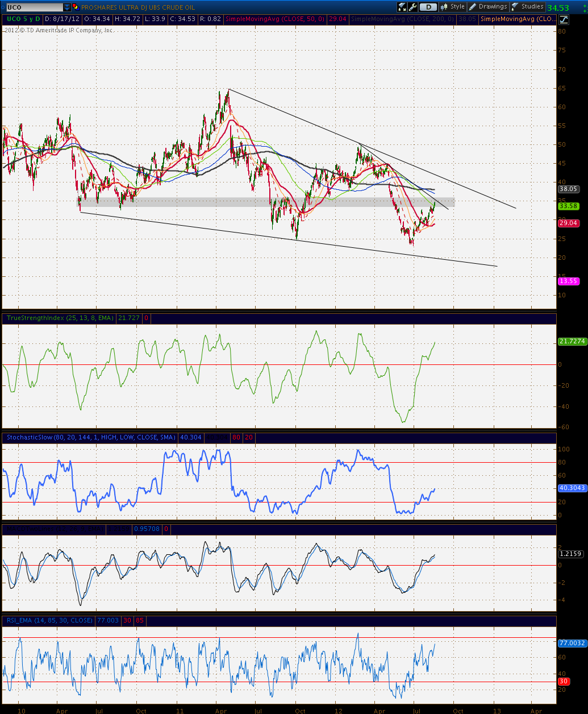Click SimpleMovingAvg (CLOSE, 50, 0) study label

(x=276, y=19)
